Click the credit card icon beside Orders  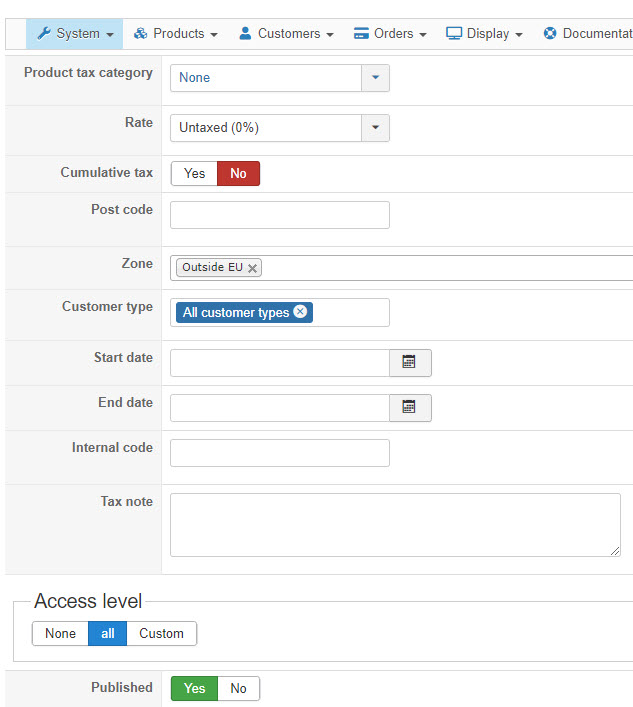click(x=361, y=34)
